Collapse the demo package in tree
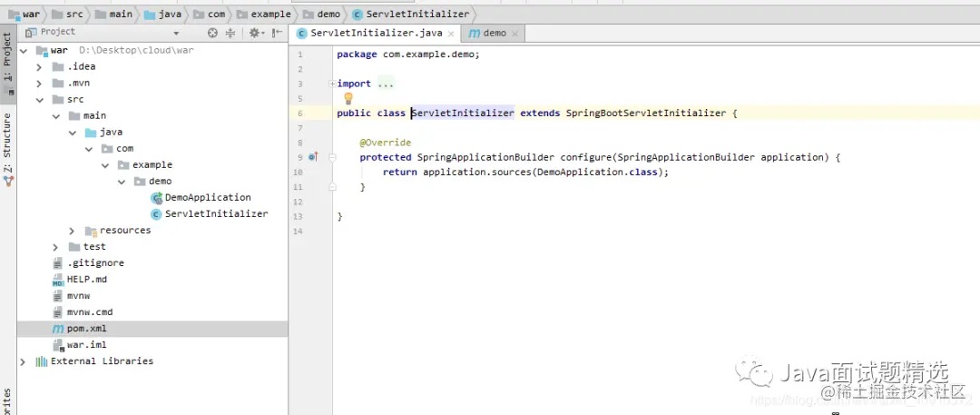 [x=121, y=181]
